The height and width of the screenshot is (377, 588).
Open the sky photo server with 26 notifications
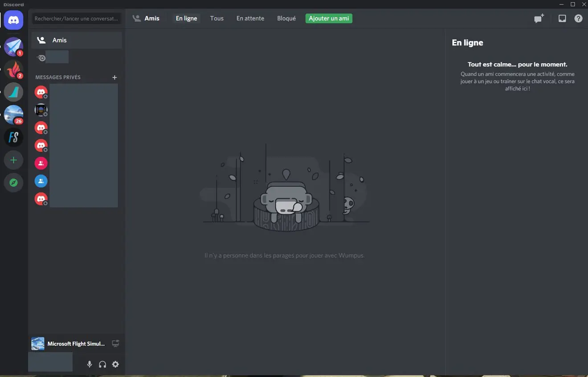(x=13, y=115)
